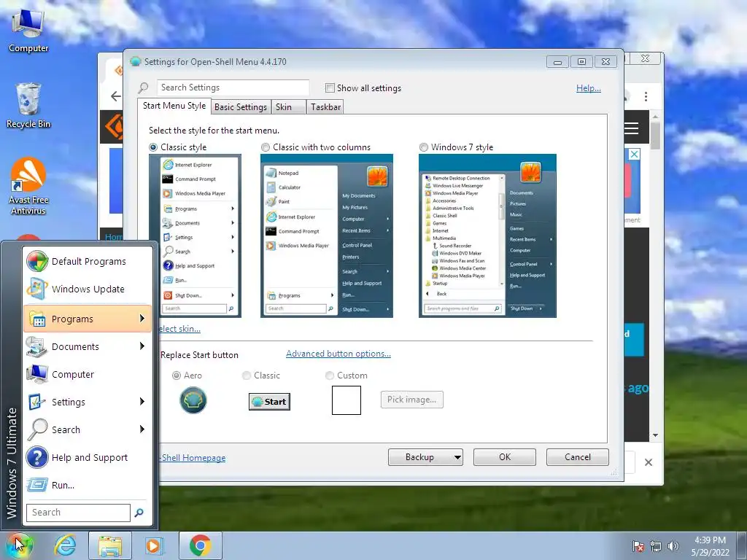Click the Start menu Search box

[x=78, y=513]
